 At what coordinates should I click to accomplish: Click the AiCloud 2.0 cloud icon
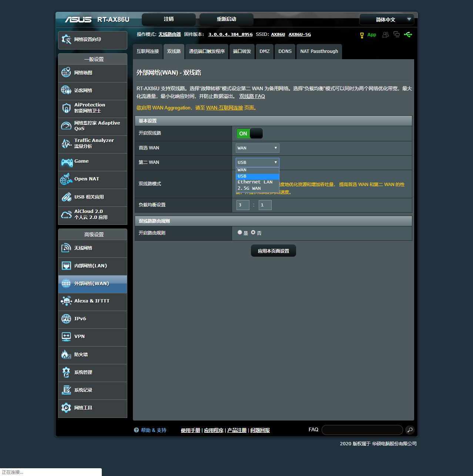(x=66, y=215)
